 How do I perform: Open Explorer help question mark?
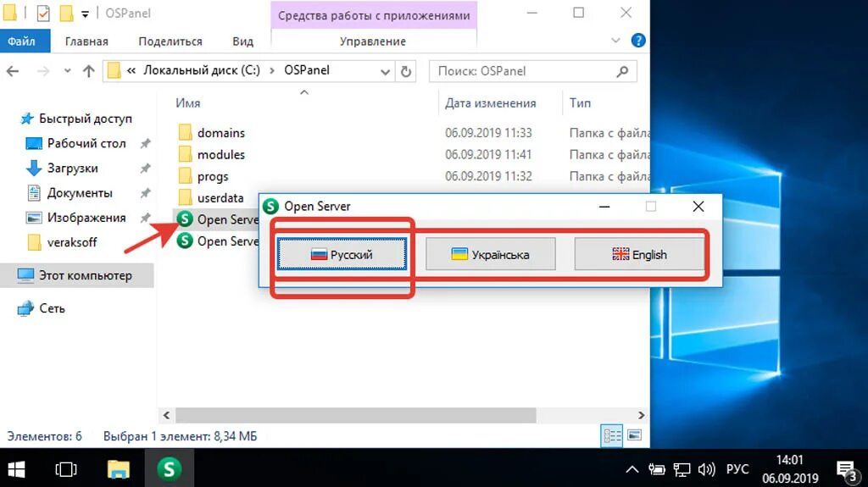[x=638, y=41]
